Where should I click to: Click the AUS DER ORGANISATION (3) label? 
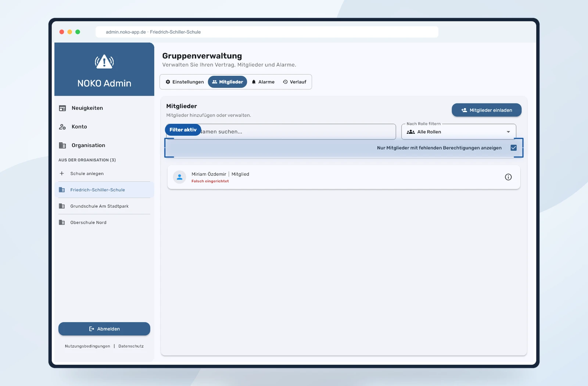(87, 160)
